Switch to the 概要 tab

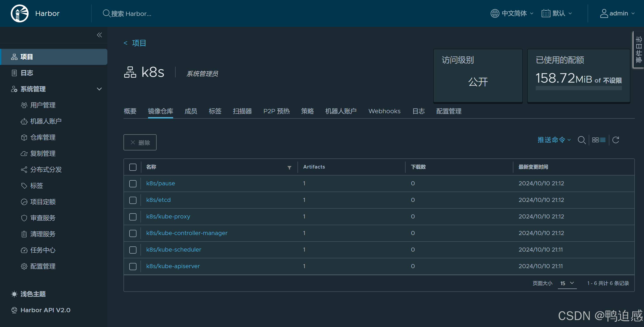pyautogui.click(x=130, y=111)
